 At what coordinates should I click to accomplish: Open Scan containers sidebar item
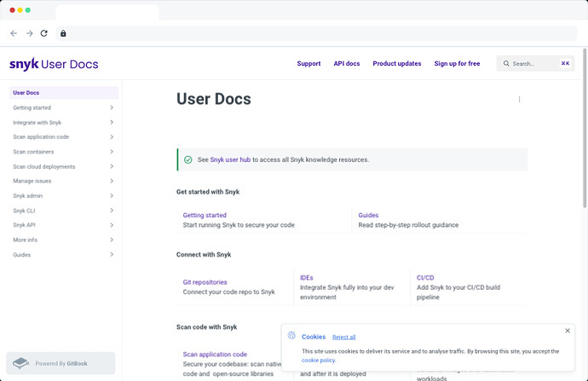pyautogui.click(x=64, y=152)
